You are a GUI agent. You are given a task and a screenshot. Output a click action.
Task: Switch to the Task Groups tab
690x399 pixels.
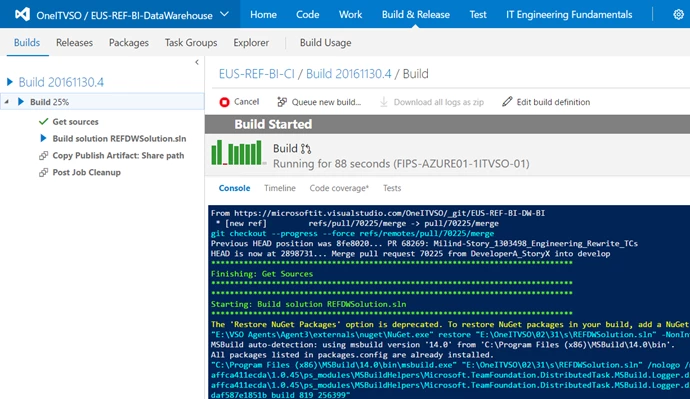[191, 43]
